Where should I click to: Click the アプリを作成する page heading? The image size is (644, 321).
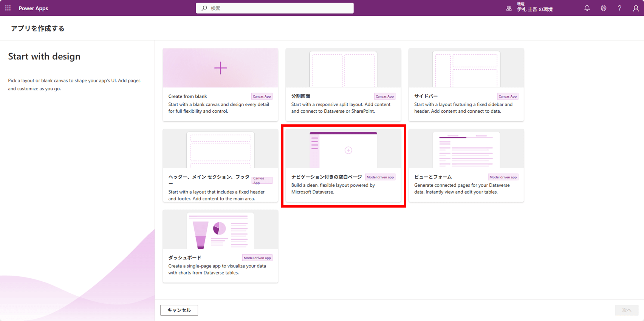pyautogui.click(x=38, y=29)
